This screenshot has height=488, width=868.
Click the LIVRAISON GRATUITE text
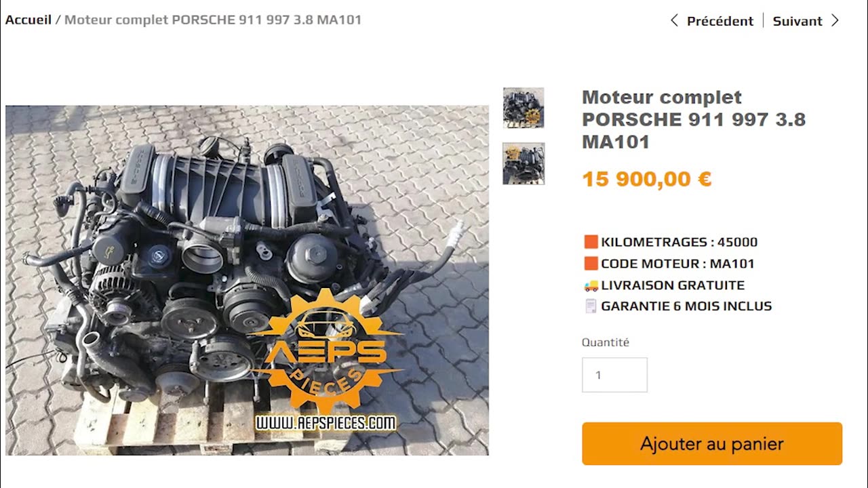673,285
